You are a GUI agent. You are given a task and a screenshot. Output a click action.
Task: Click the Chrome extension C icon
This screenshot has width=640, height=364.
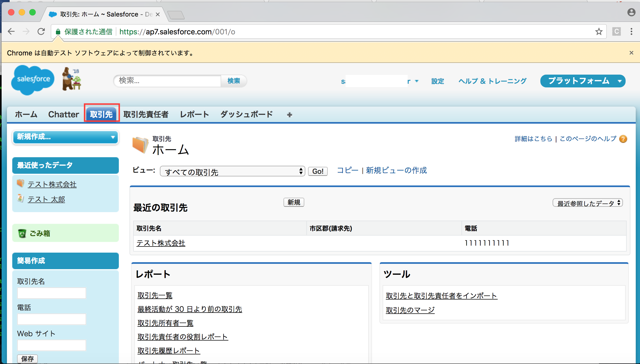(x=616, y=31)
